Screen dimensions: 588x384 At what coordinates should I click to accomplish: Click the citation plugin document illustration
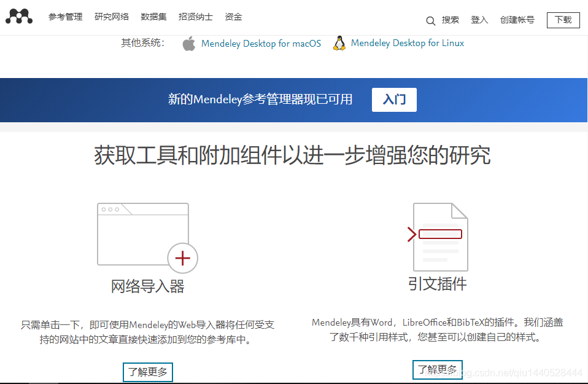(438, 237)
